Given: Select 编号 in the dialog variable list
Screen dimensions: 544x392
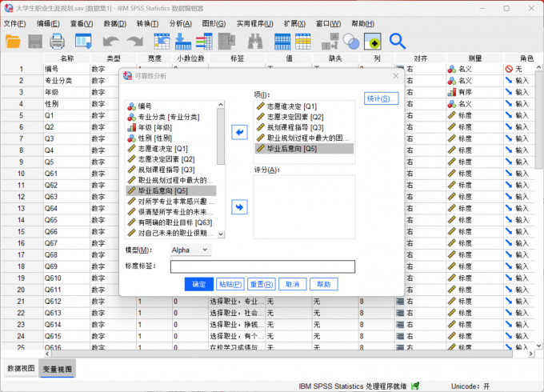Looking at the screenshot, I should point(171,106).
